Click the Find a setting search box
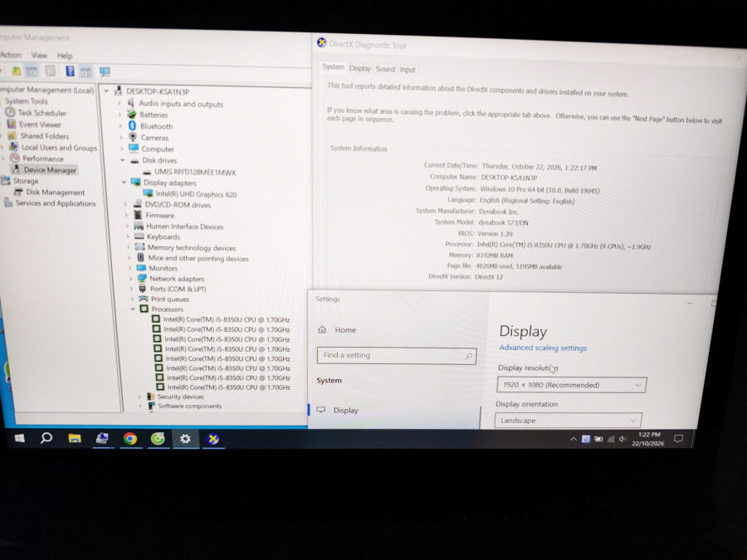747x560 pixels. pyautogui.click(x=397, y=355)
